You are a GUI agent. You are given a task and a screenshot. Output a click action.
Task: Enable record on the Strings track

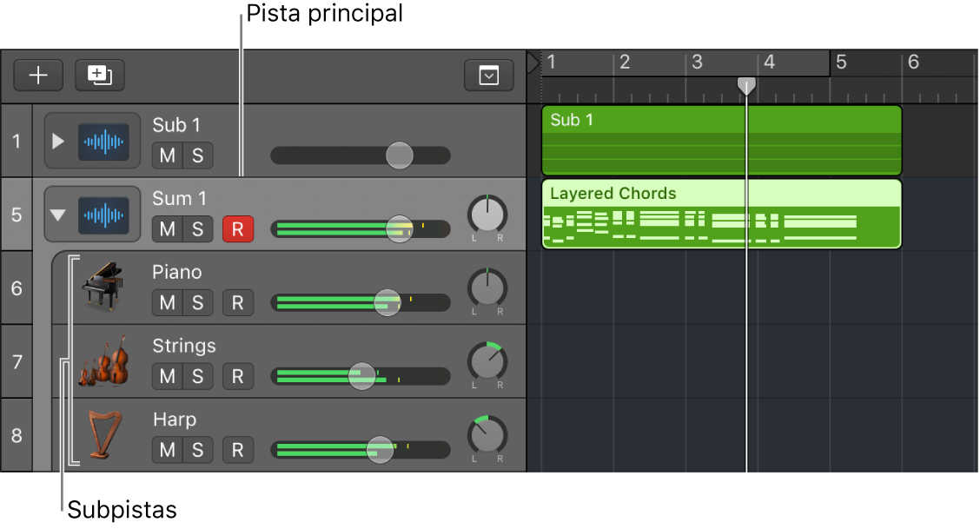(237, 376)
